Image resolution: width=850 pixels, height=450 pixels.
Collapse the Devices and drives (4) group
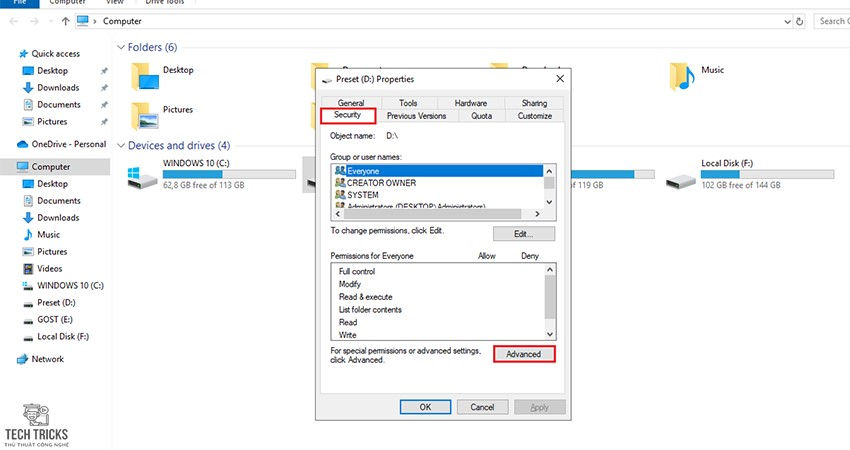[x=121, y=146]
